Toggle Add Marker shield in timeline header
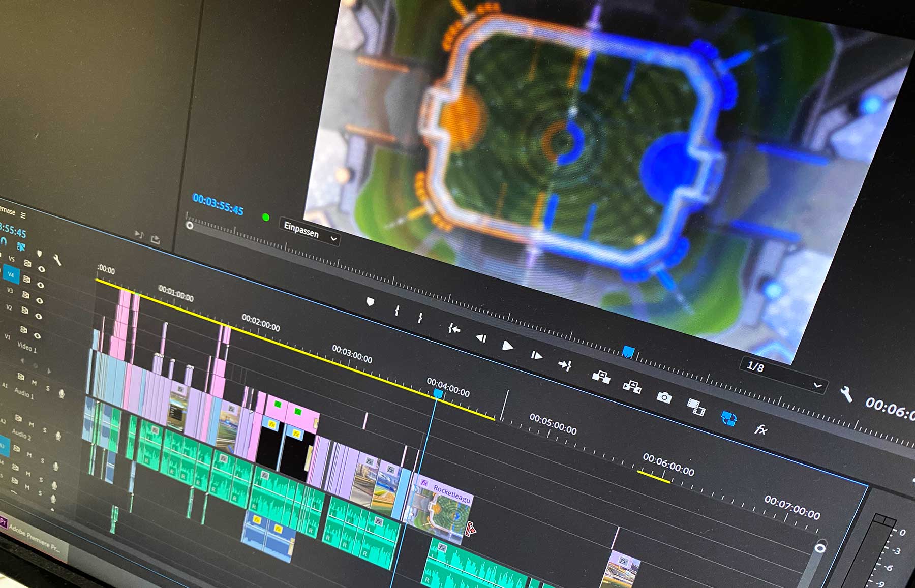This screenshot has width=915, height=588. pos(40,253)
